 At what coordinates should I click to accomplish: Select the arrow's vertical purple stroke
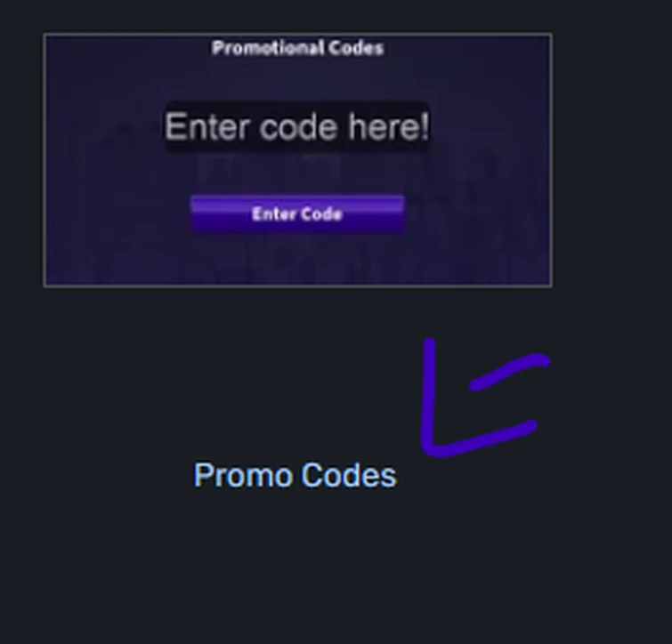pyautogui.click(x=429, y=394)
